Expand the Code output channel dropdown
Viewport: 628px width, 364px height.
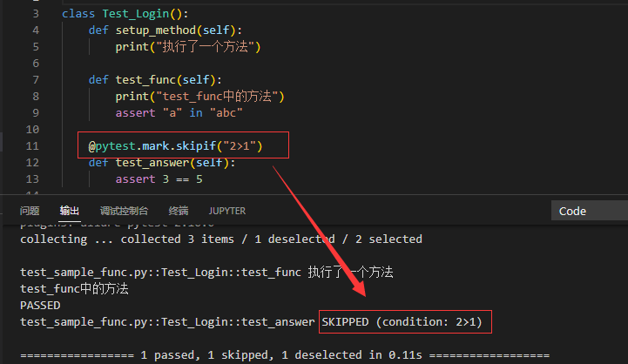[589, 211]
